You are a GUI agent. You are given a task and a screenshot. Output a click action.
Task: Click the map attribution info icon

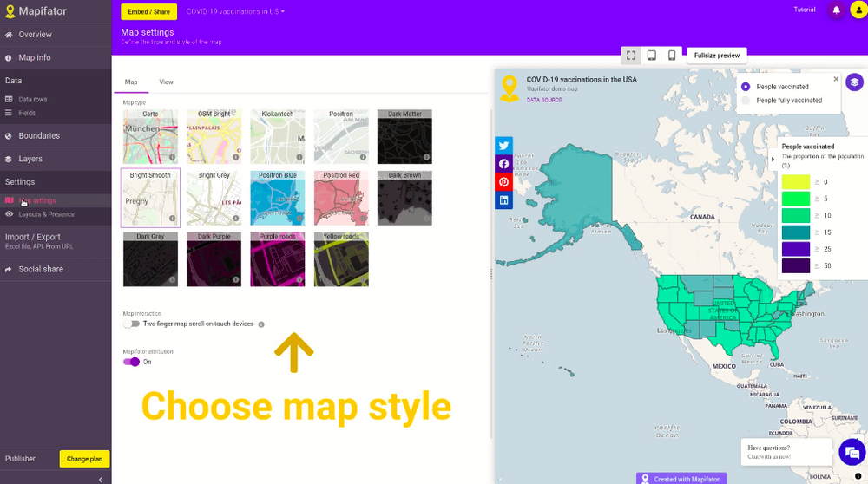[858, 475]
